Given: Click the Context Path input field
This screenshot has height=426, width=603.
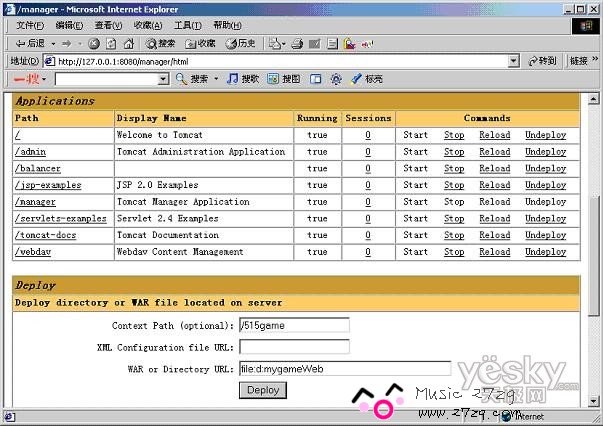Looking at the screenshot, I should pos(294,325).
